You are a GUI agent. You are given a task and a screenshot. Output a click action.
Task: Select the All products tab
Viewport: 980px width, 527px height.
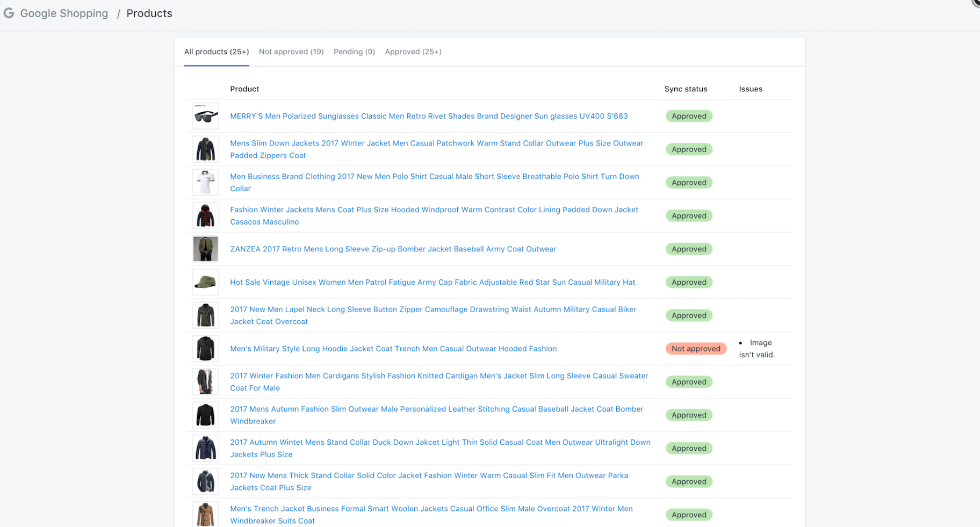(216, 52)
